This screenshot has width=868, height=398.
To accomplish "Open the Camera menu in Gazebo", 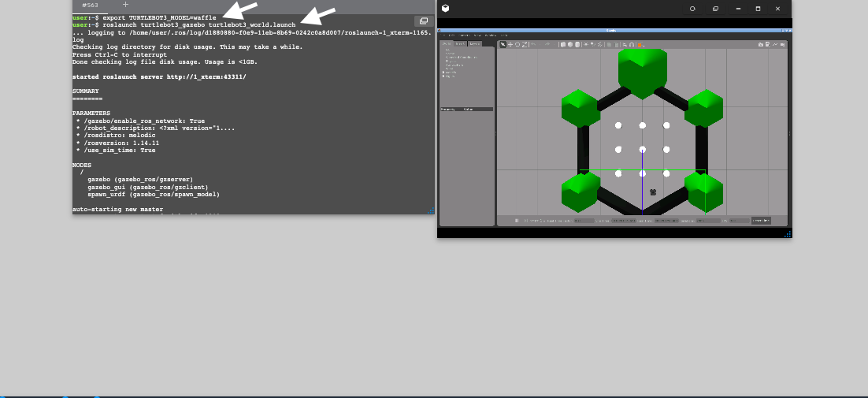I will (x=464, y=35).
